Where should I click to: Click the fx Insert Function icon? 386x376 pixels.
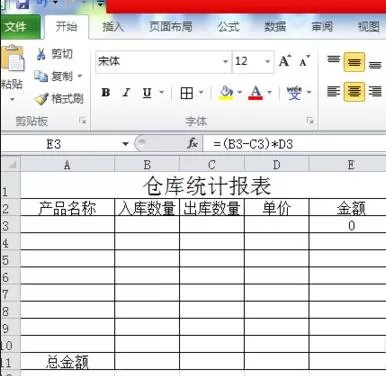[193, 144]
